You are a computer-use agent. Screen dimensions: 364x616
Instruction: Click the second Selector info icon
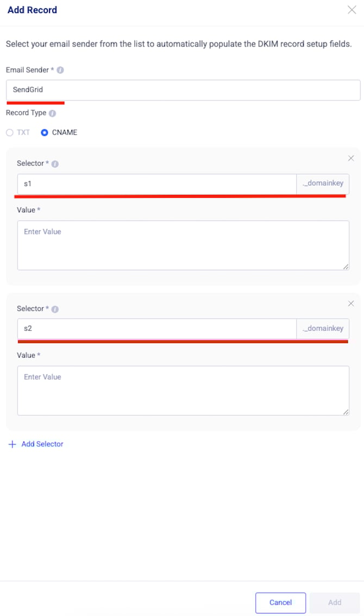point(55,309)
